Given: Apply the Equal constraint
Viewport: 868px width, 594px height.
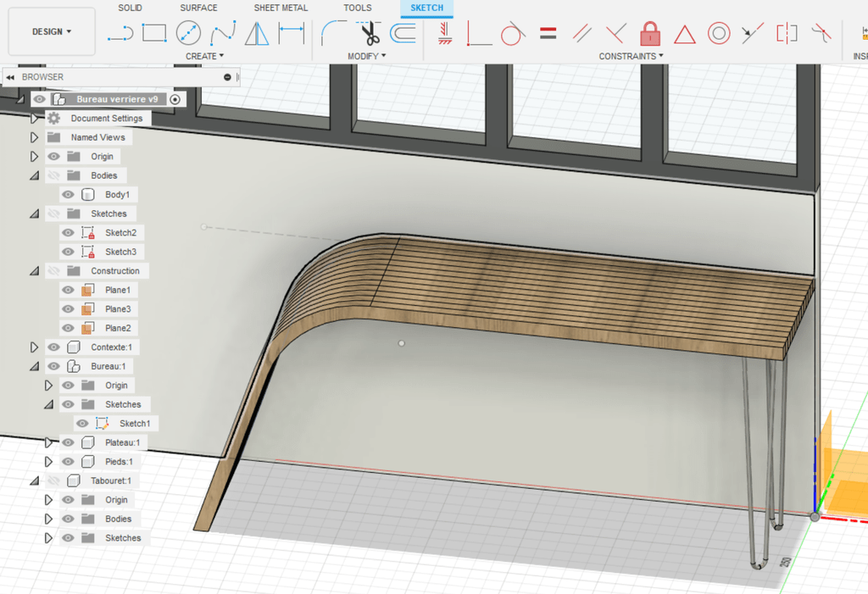Looking at the screenshot, I should (548, 33).
